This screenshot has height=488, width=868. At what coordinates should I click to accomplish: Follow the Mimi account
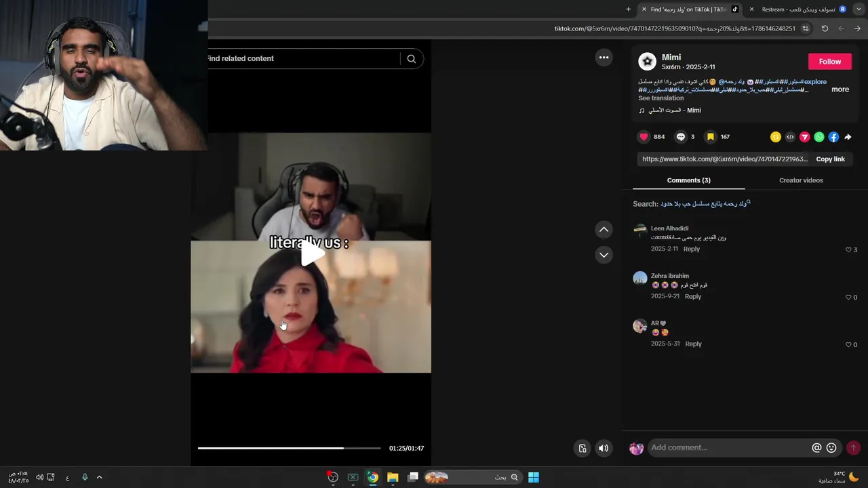point(830,62)
